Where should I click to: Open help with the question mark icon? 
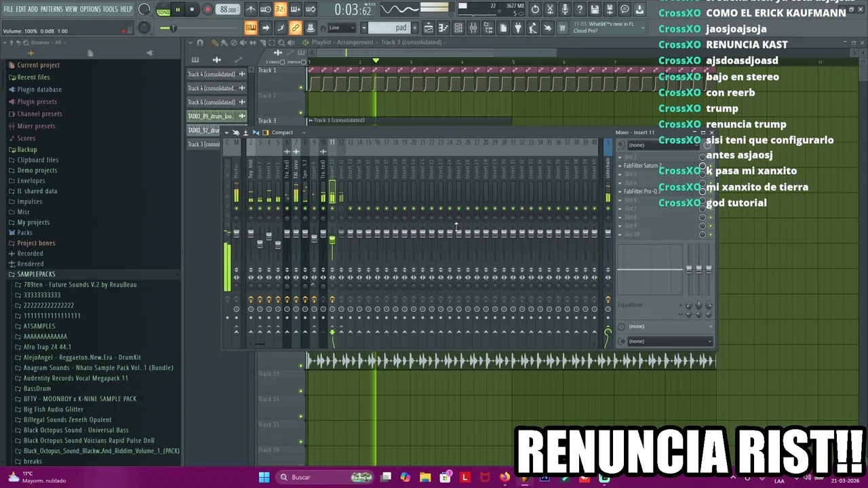click(x=580, y=9)
